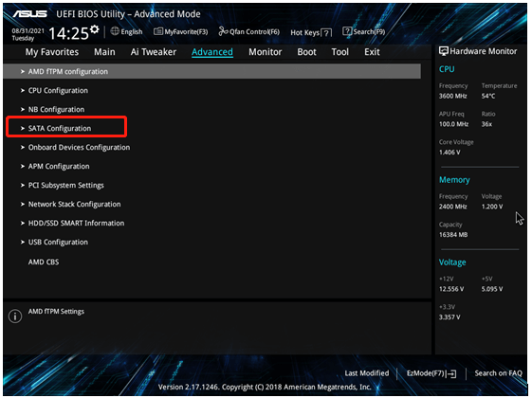Screen dimensions: 532x398
Task: Expand arrow for Onboard Devices Configuration
Action: coord(23,148)
